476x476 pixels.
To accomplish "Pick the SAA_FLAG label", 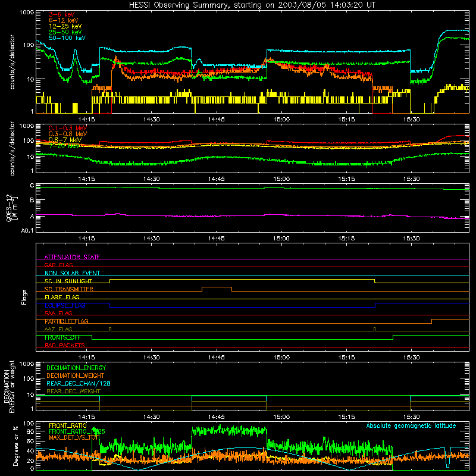I will tap(58, 313).
